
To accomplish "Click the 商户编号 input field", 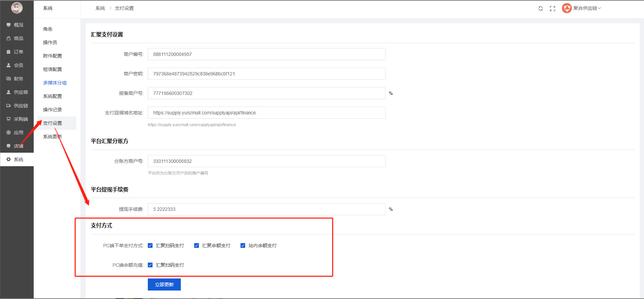I will click(266, 54).
